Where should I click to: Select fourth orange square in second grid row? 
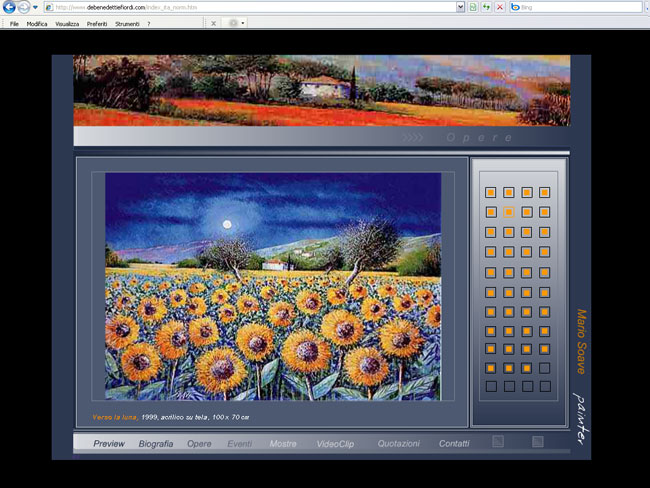point(545,212)
